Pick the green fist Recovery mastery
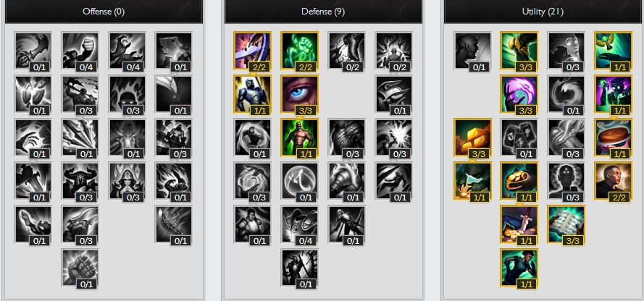 [300, 51]
